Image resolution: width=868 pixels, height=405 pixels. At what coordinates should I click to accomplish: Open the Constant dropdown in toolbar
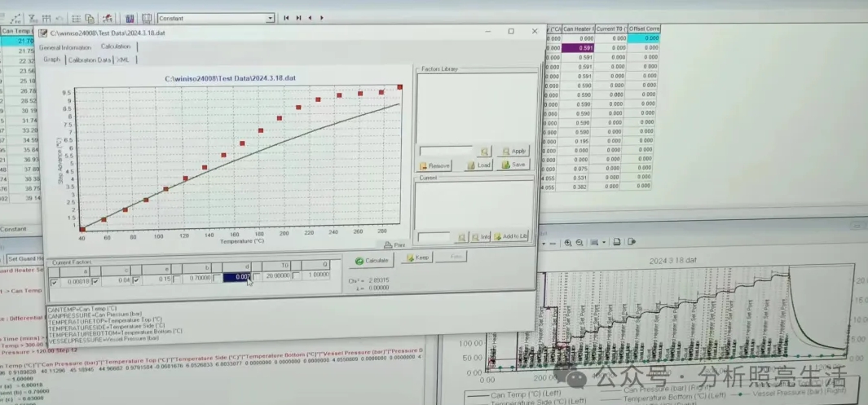(x=270, y=18)
